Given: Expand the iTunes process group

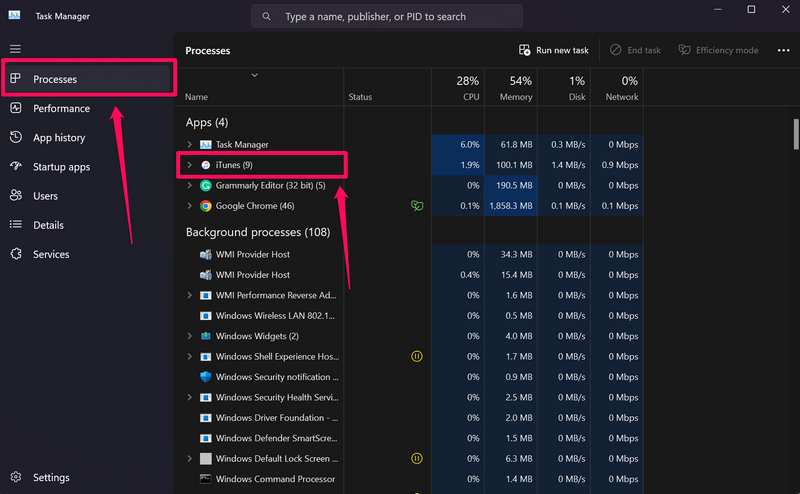Looking at the screenshot, I should click(190, 164).
